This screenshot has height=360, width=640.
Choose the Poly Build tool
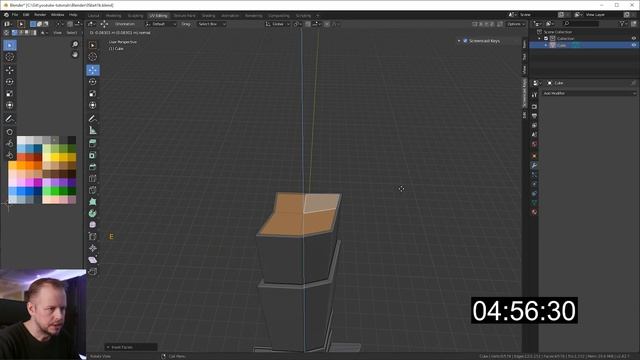[x=93, y=202]
